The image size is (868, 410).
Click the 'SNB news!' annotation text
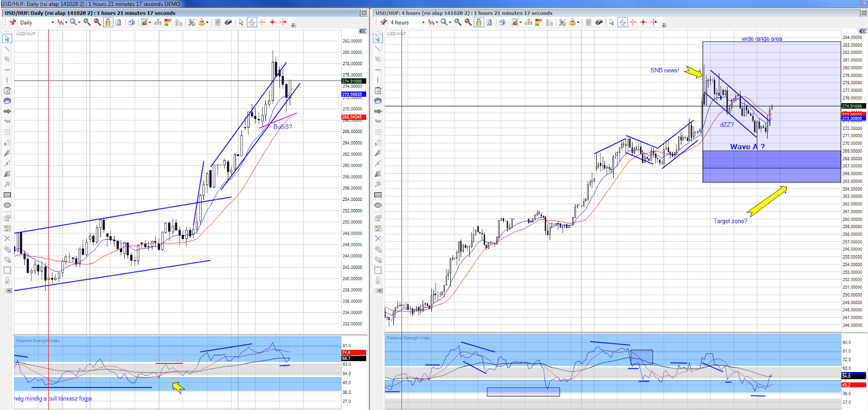coord(665,70)
